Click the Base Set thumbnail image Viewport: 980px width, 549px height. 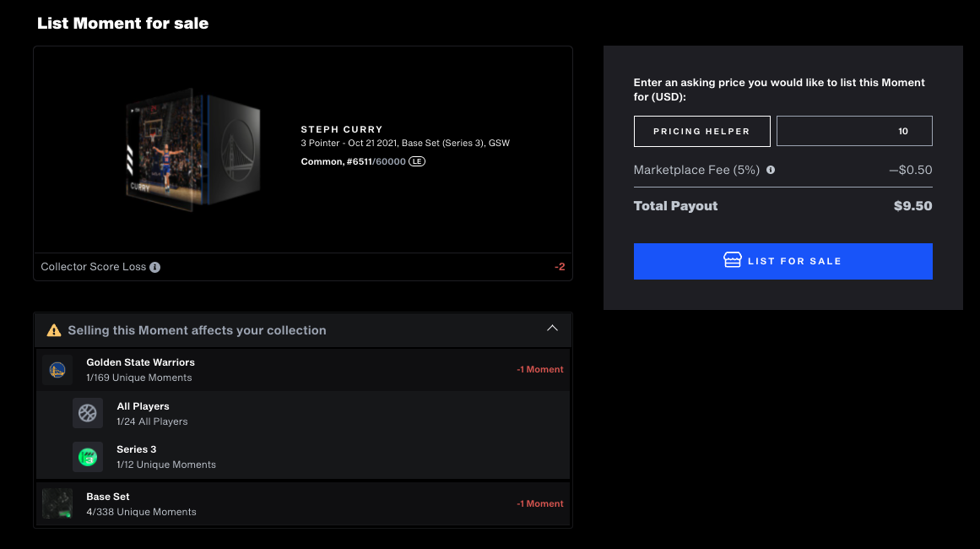pyautogui.click(x=57, y=503)
